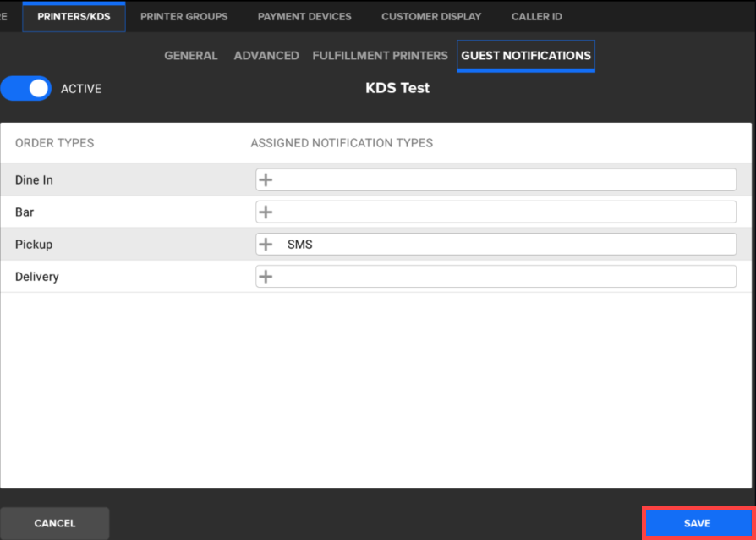
Task: Click the plus icon for Delivery
Action: click(266, 276)
